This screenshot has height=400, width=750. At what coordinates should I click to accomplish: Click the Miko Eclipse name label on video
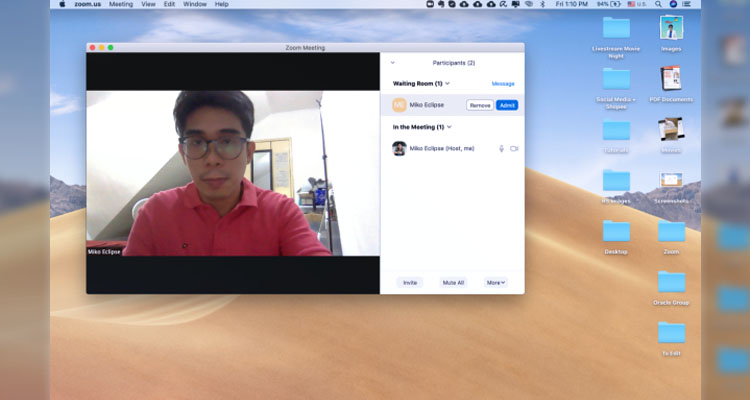(104, 252)
